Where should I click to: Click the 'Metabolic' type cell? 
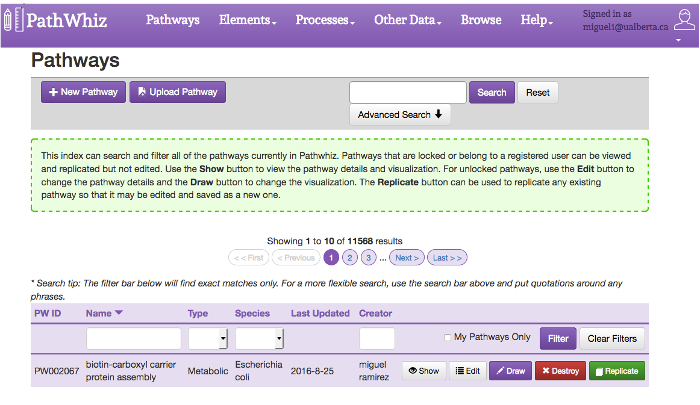[208, 371]
